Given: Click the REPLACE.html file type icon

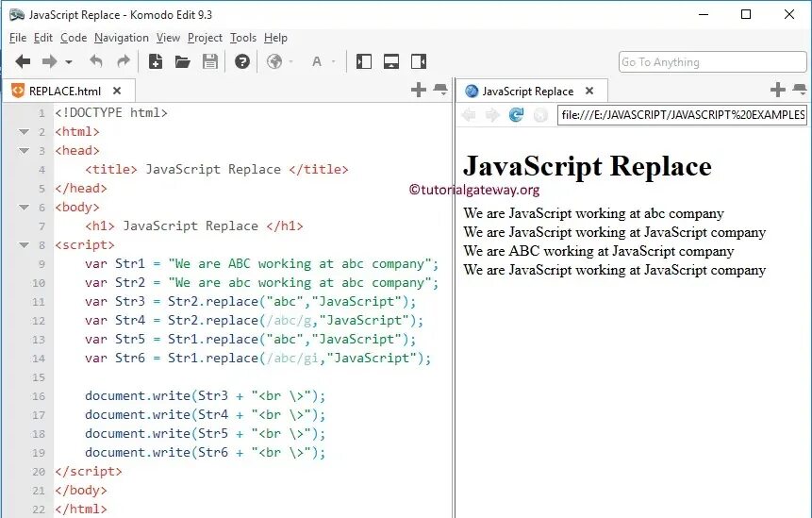Looking at the screenshot, I should click(18, 91).
